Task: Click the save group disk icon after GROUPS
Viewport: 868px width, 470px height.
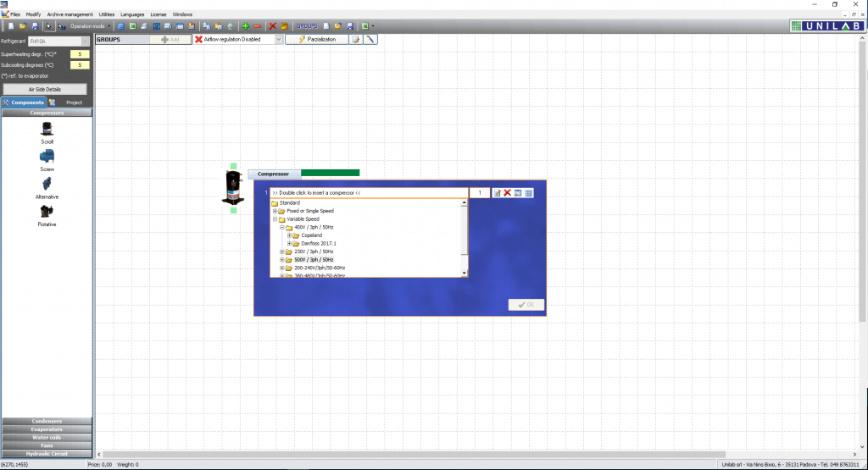Action: 350,26
